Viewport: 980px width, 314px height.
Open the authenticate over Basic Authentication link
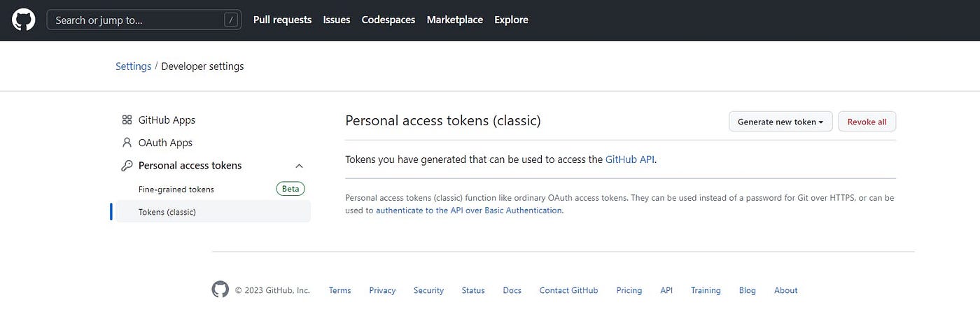pos(469,210)
